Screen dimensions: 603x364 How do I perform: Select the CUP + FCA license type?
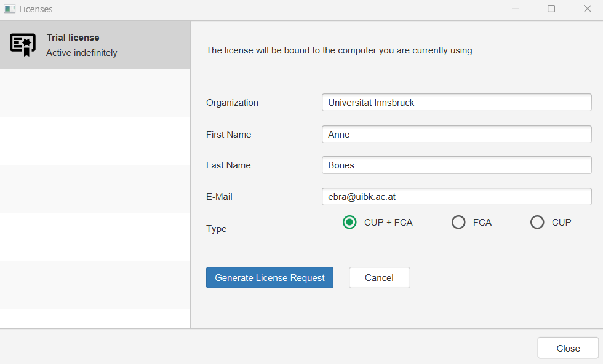(349, 223)
